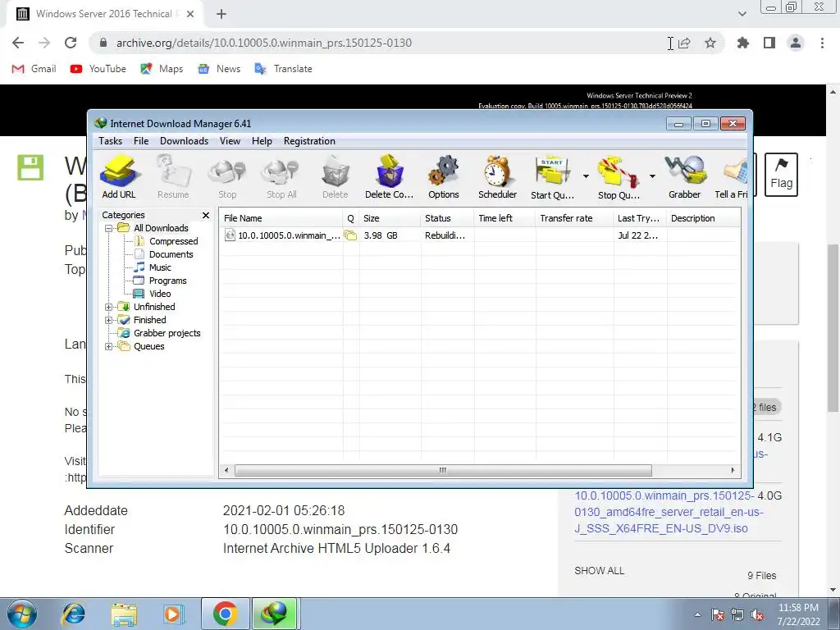Open the Maps bookmark

pyautogui.click(x=162, y=69)
